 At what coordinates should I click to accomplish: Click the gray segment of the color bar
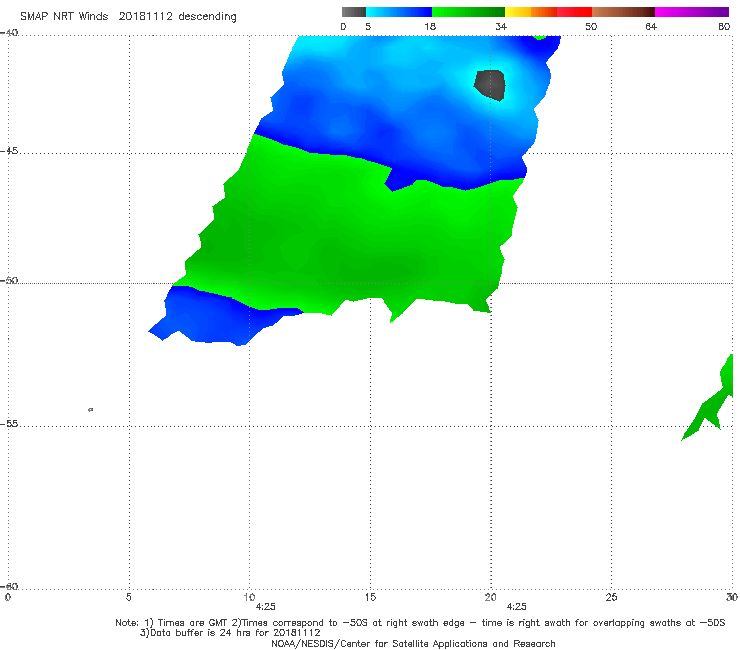point(354,12)
